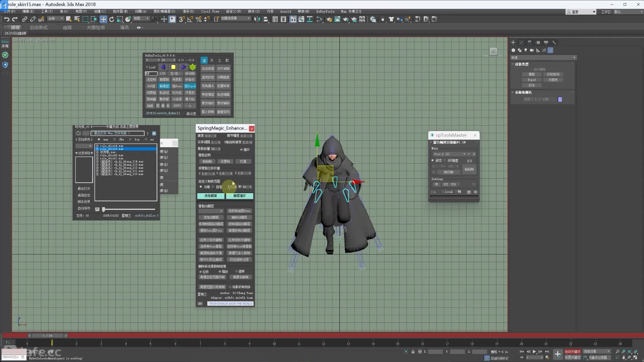This screenshot has width=644, height=362.
Task: Click the yellow stop square in BsKeyTools
Action: click(173, 67)
